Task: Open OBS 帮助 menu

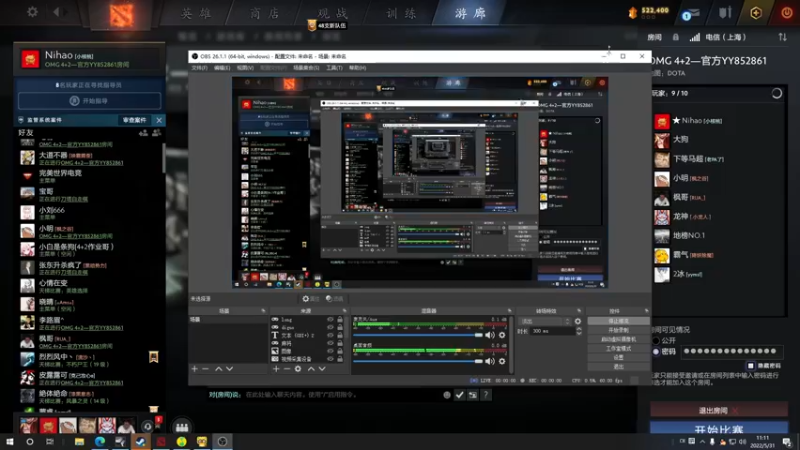Action: 357,68
